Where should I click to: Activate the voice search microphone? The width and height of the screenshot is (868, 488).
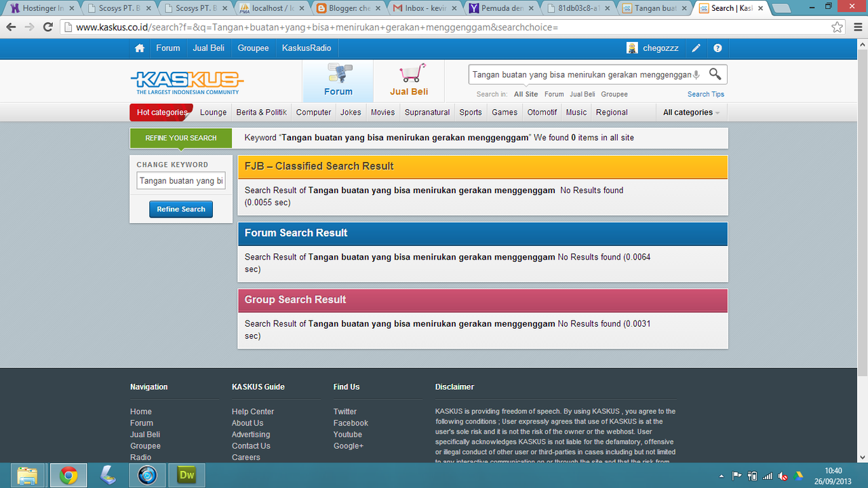(x=696, y=75)
